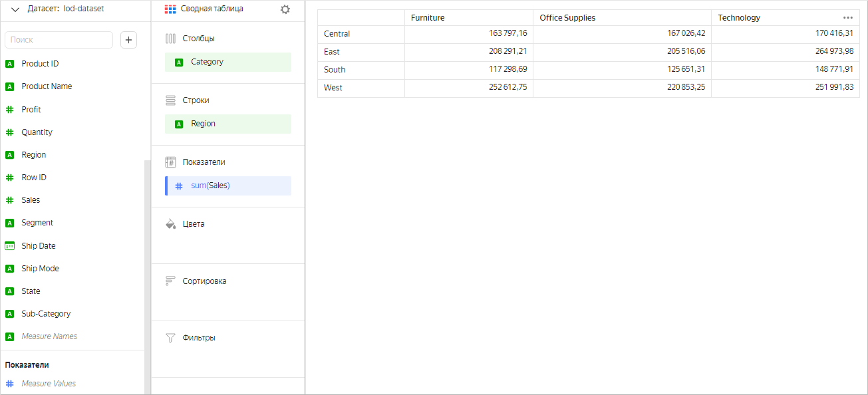Choose the Sub-Category dimension field
The image size is (868, 395).
pyautogui.click(x=46, y=314)
